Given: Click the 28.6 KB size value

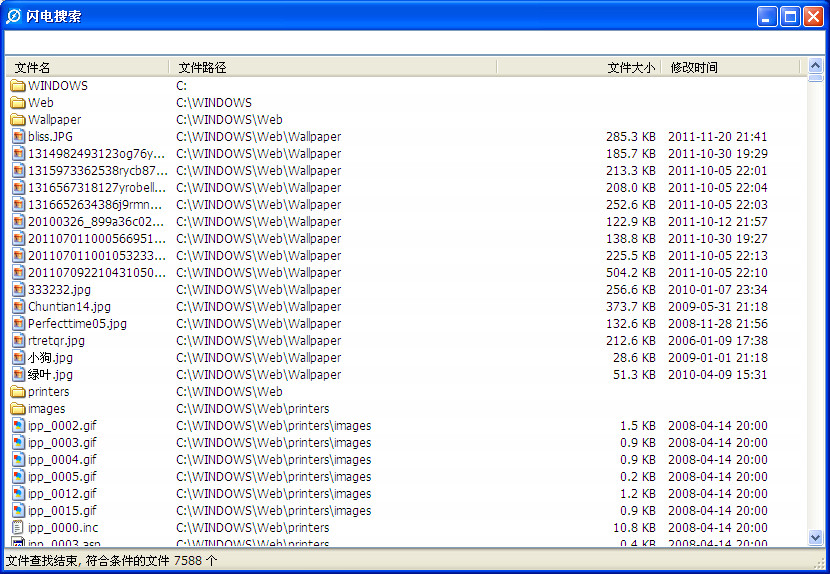Looking at the screenshot, I should (634, 357).
